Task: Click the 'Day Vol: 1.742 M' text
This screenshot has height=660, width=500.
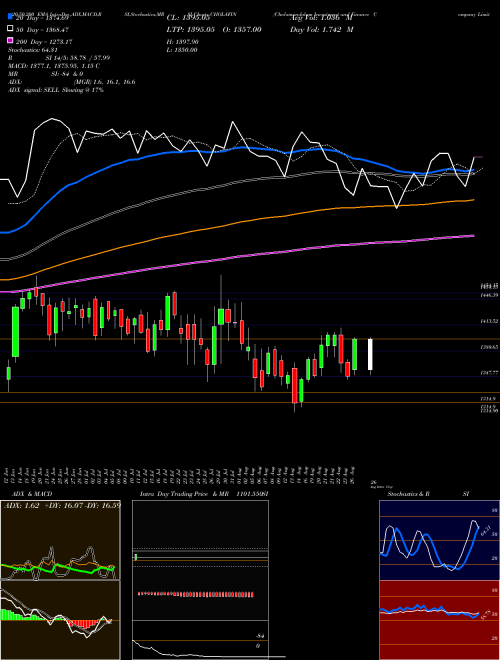Action: [321, 30]
